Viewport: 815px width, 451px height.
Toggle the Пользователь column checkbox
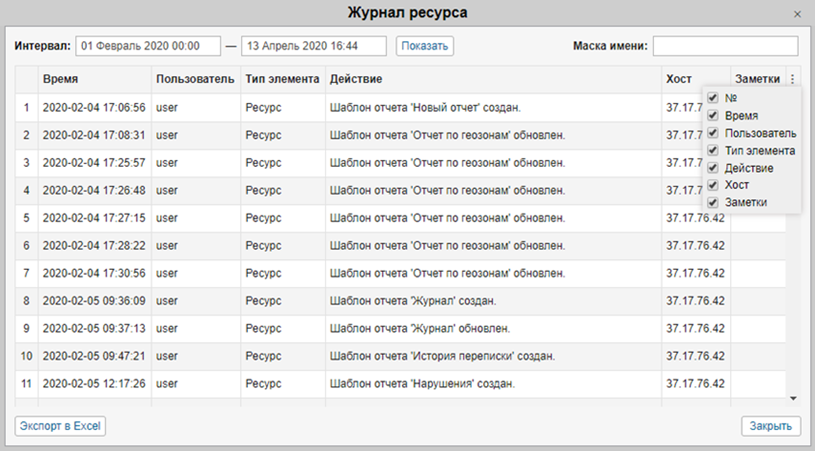(713, 133)
